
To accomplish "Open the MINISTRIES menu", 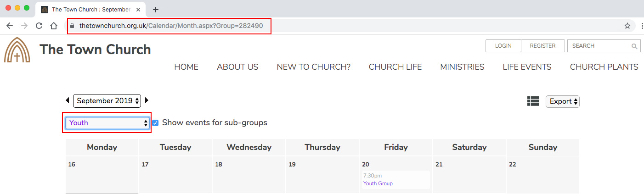I will [x=462, y=67].
